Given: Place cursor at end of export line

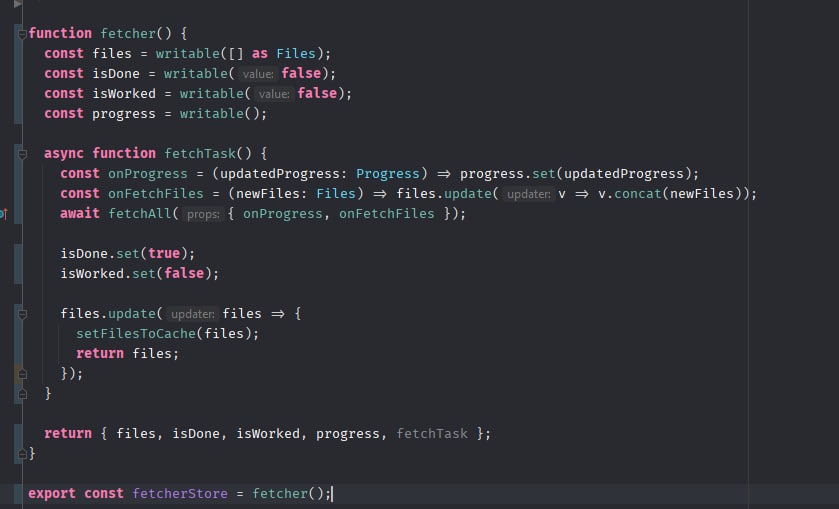Looking at the screenshot, I should [332, 493].
